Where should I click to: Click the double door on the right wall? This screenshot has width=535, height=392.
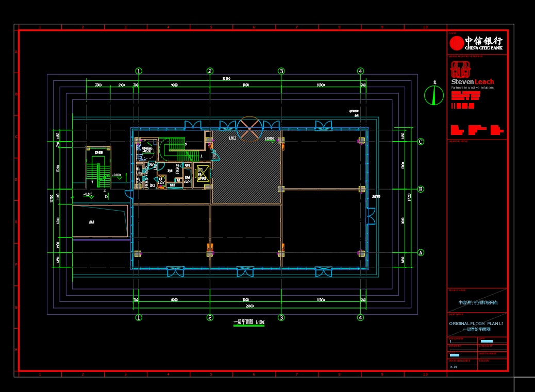tap(371, 216)
